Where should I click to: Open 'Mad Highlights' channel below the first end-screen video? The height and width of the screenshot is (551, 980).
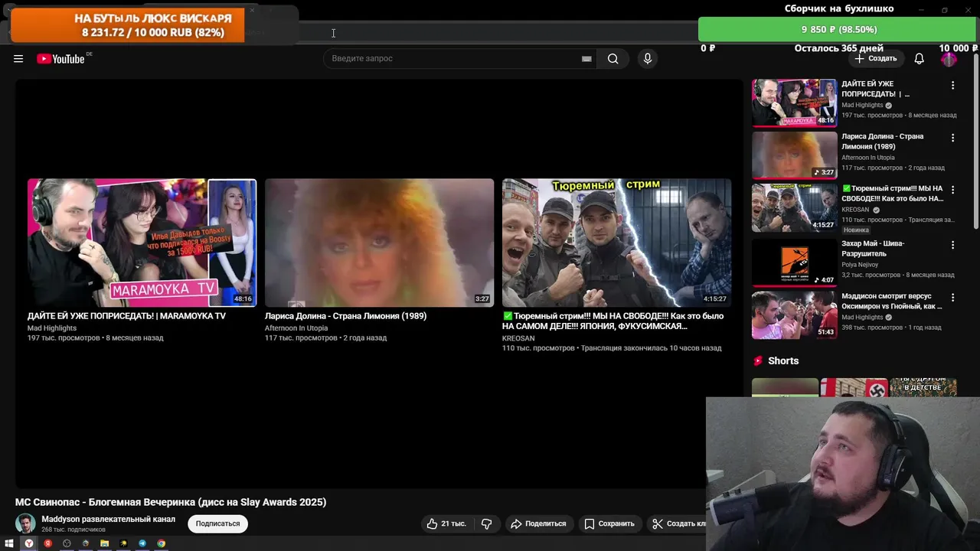(52, 328)
